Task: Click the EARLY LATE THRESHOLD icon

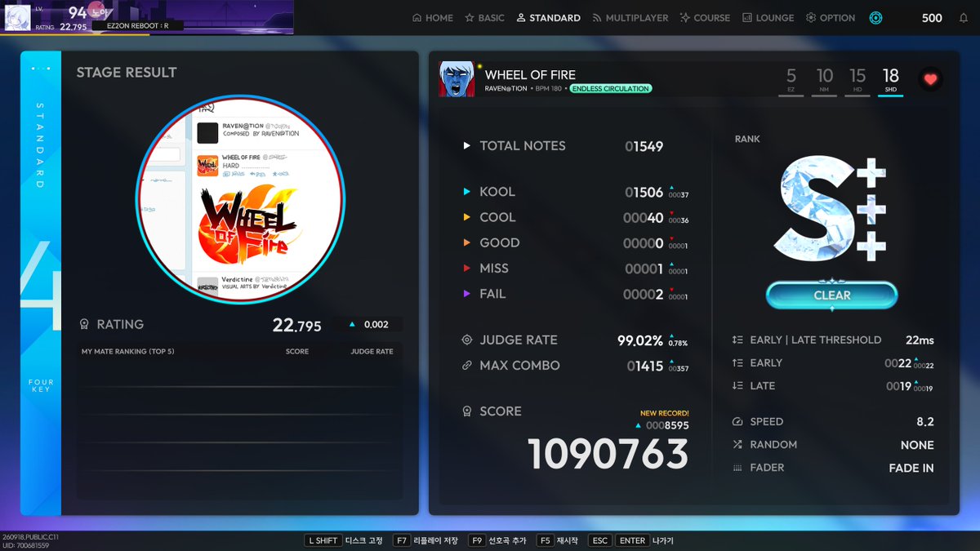Action: coord(737,340)
